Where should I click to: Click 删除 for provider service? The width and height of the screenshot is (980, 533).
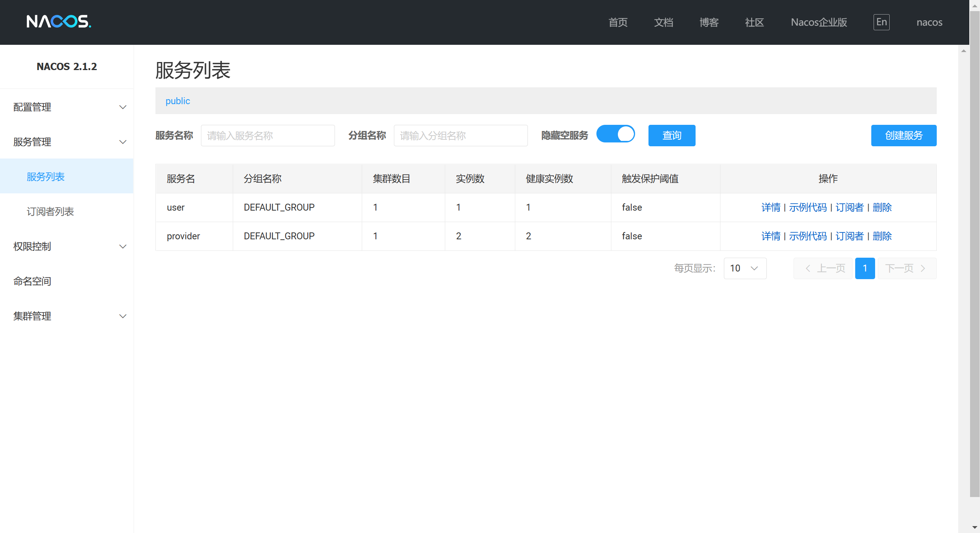click(882, 236)
